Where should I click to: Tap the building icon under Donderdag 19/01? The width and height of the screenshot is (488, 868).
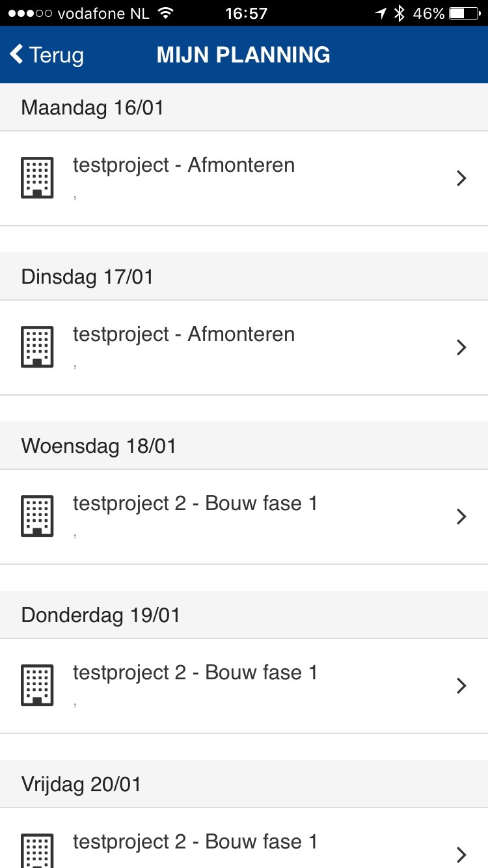(37, 685)
